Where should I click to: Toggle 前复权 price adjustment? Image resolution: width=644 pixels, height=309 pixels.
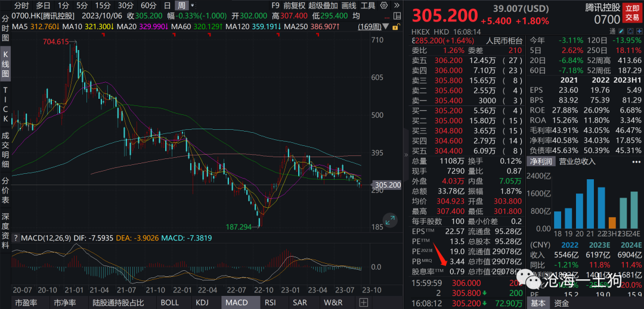point(294,6)
